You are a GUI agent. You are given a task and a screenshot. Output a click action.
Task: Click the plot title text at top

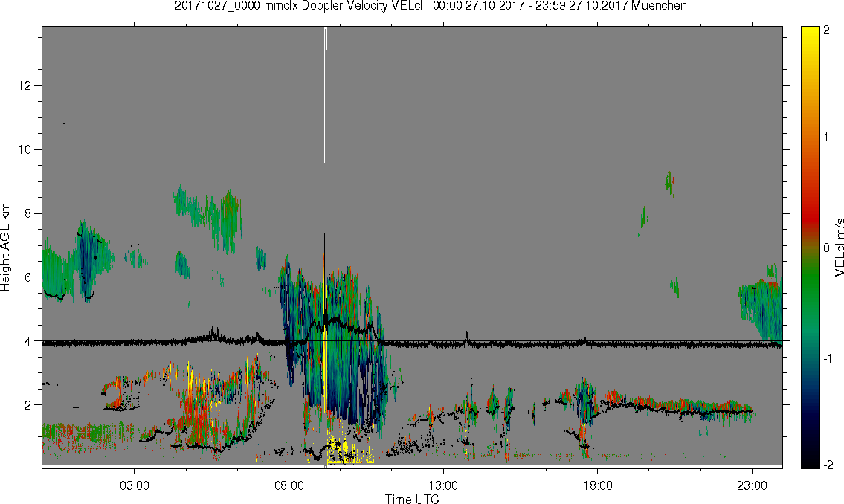tap(431, 6)
